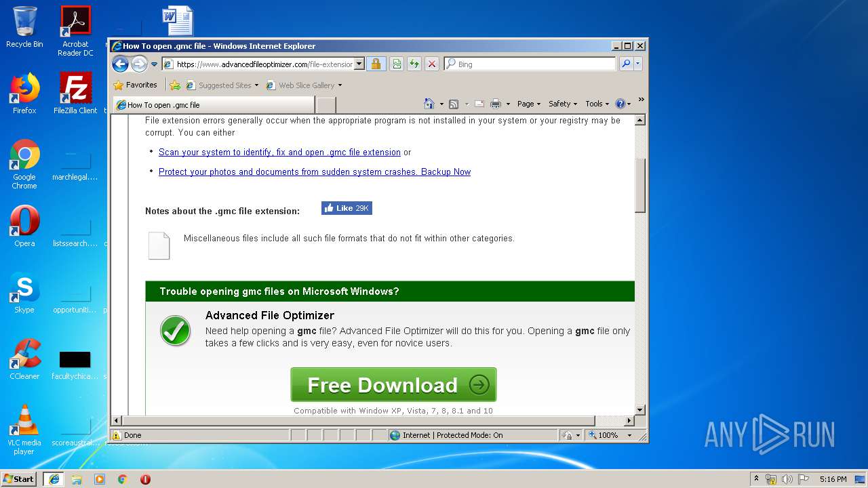This screenshot has height=488, width=868.
Task: Open Suggested Sites in Favorites bar
Action: (x=222, y=85)
